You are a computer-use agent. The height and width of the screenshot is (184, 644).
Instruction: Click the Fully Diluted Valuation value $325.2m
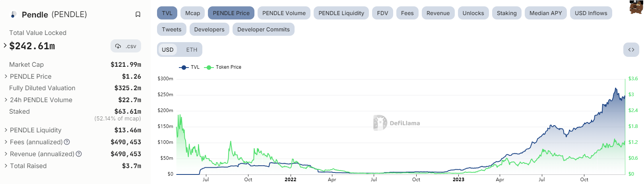tap(128, 88)
